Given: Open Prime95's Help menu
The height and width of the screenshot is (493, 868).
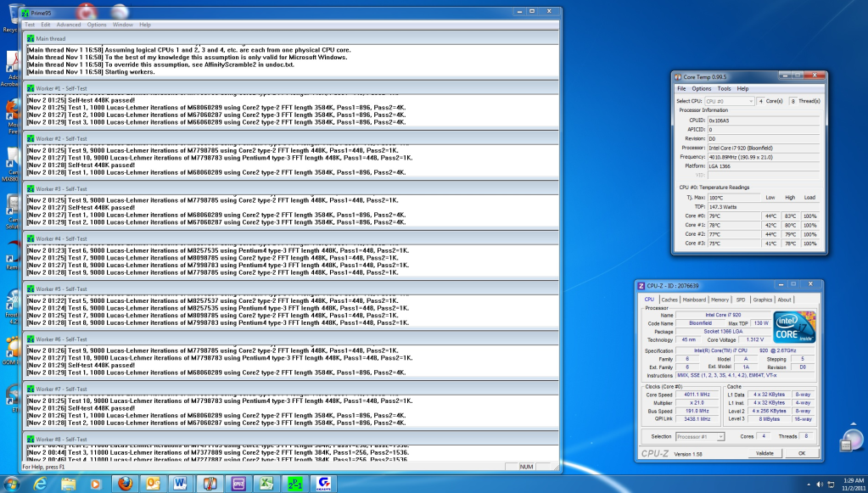Looking at the screenshot, I should 145,25.
